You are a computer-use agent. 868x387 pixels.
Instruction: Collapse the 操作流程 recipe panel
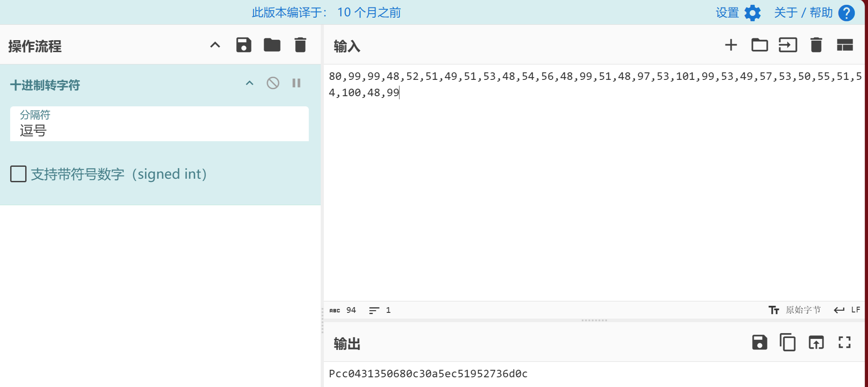(x=215, y=45)
